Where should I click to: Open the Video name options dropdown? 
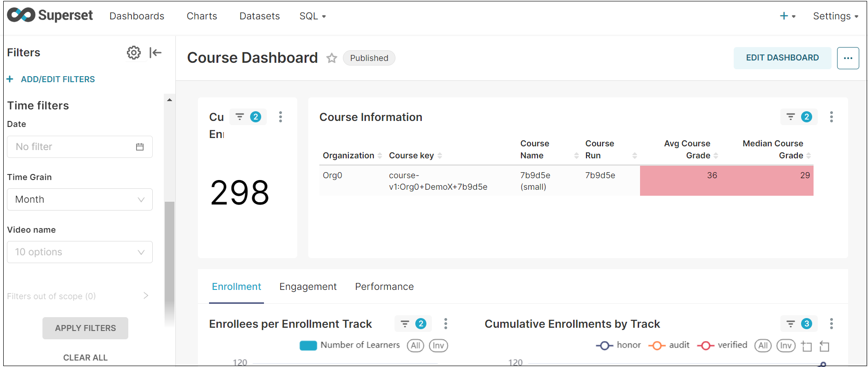tap(80, 252)
